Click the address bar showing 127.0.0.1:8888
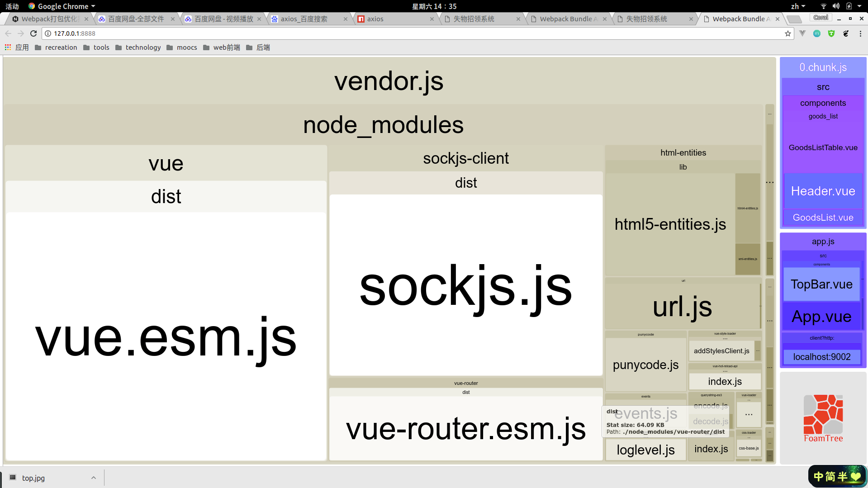Screen dimensions: 868x488 tap(407, 33)
